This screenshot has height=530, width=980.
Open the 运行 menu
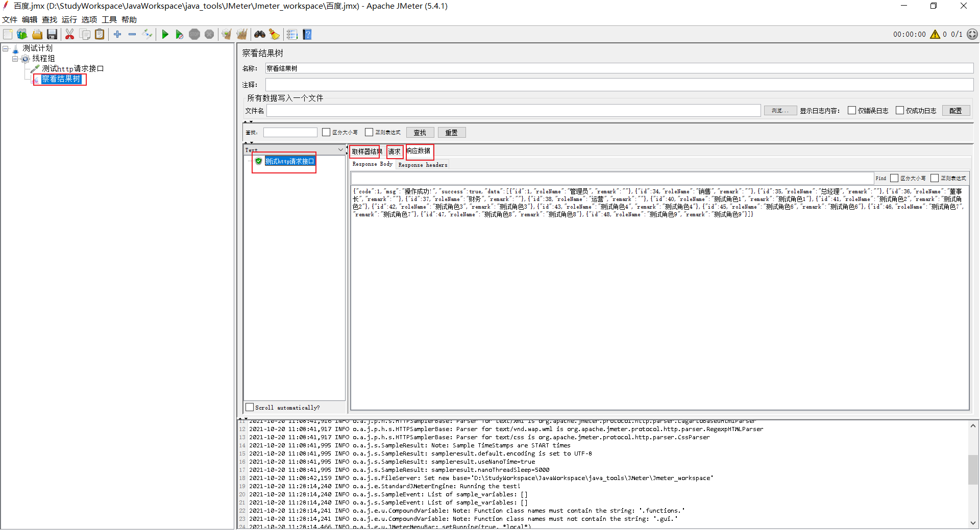coord(69,19)
